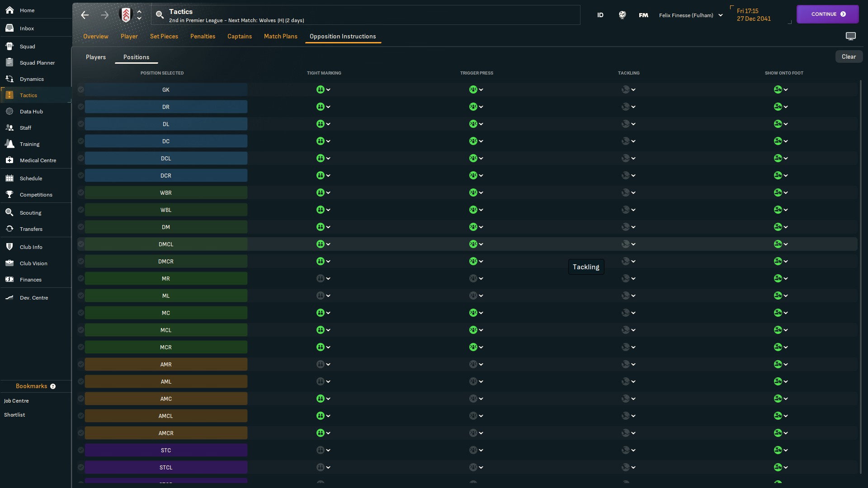
Task: Open the Medical Centre sidebar icon
Action: pyautogui.click(x=9, y=160)
